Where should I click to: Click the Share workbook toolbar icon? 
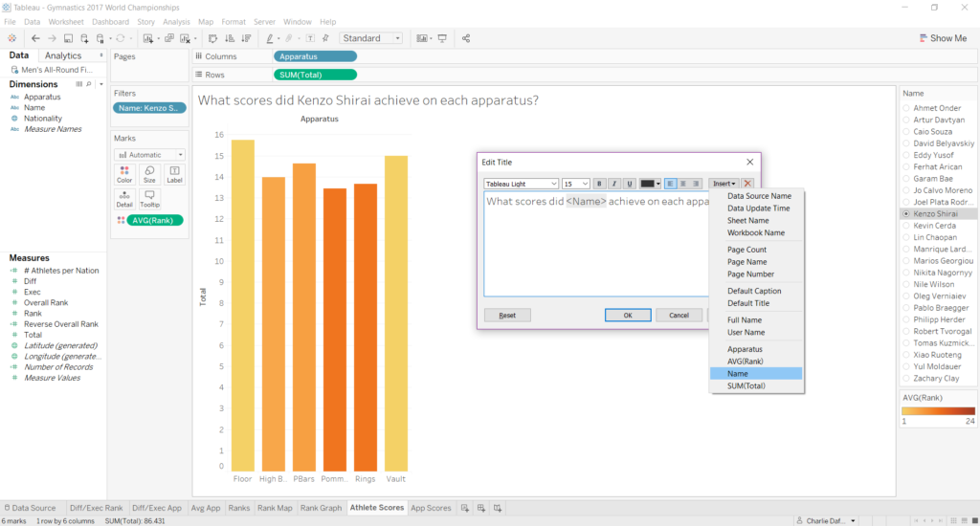(x=466, y=38)
